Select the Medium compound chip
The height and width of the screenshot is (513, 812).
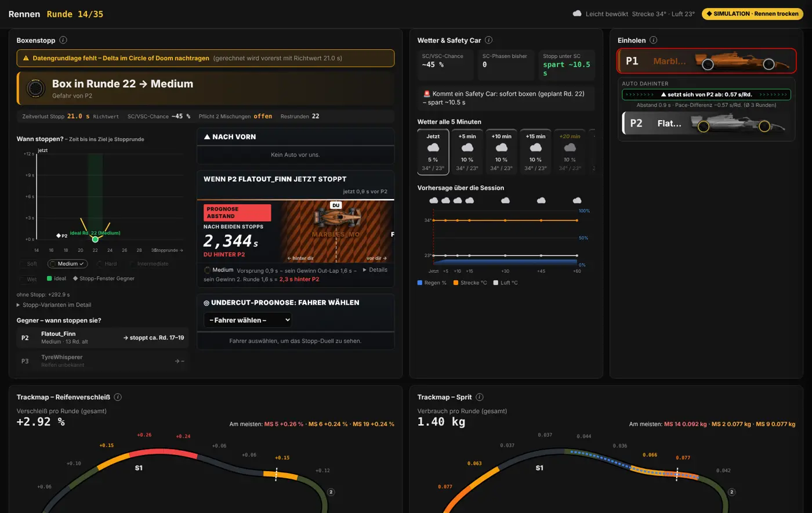click(x=67, y=263)
